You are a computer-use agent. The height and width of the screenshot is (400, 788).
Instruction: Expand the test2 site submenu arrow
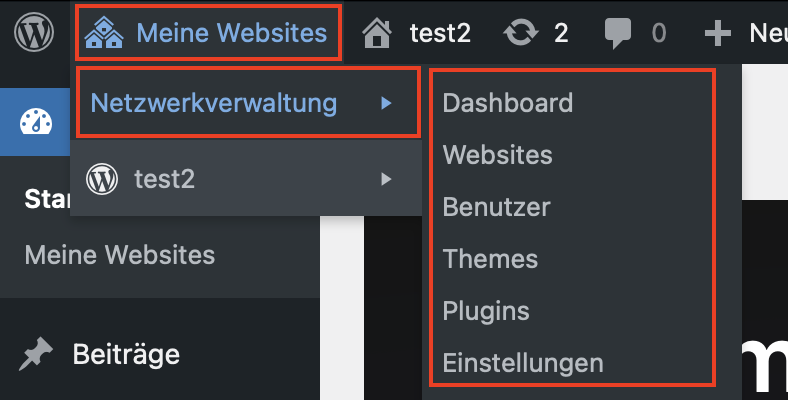[x=386, y=179]
